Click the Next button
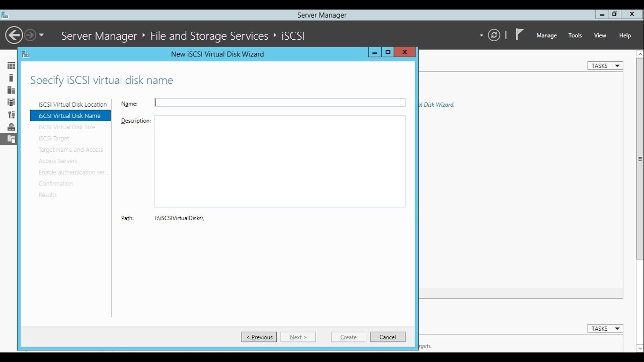The width and height of the screenshot is (644, 362). [x=298, y=337]
